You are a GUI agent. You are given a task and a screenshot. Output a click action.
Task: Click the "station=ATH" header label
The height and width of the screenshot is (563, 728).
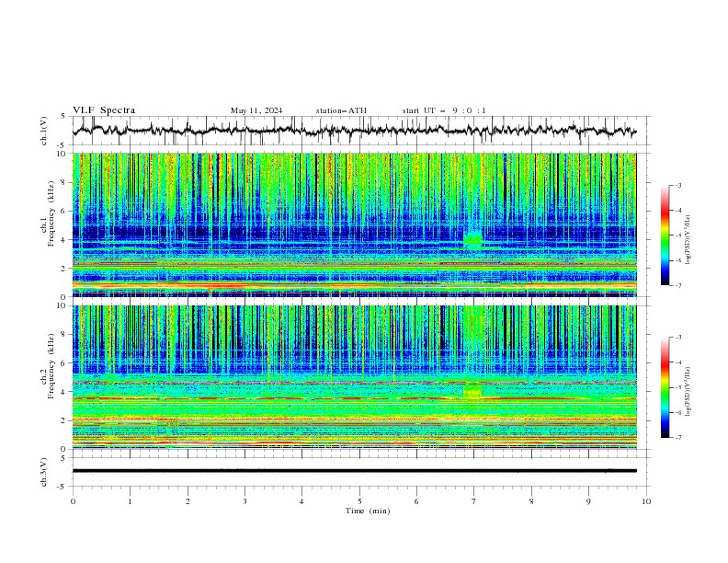[341, 110]
